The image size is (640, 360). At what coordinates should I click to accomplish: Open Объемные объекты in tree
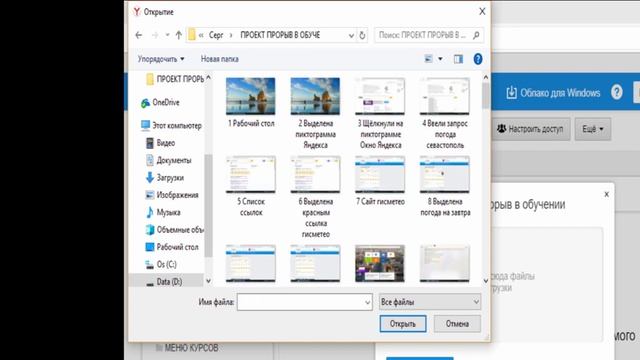175,230
